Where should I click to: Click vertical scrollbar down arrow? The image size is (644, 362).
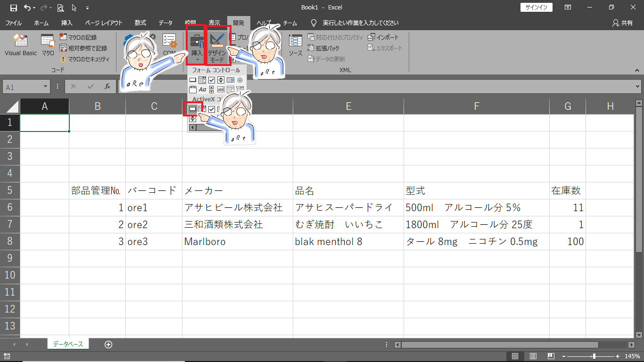[639, 334]
